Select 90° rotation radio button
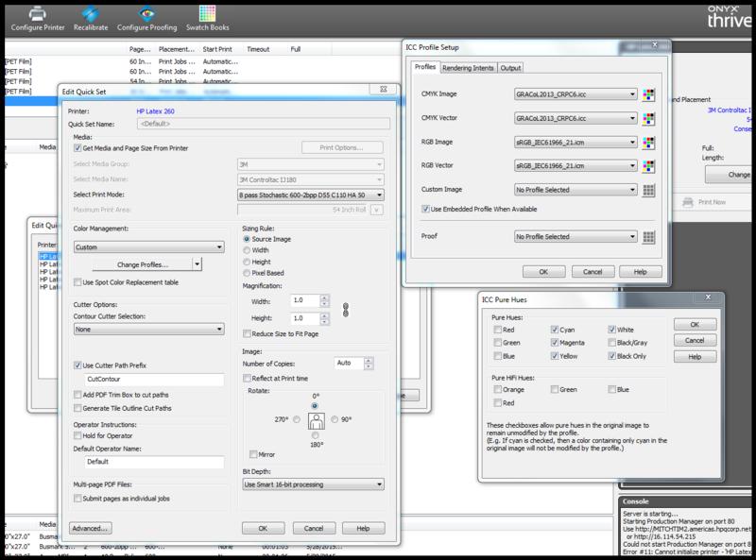 click(335, 419)
